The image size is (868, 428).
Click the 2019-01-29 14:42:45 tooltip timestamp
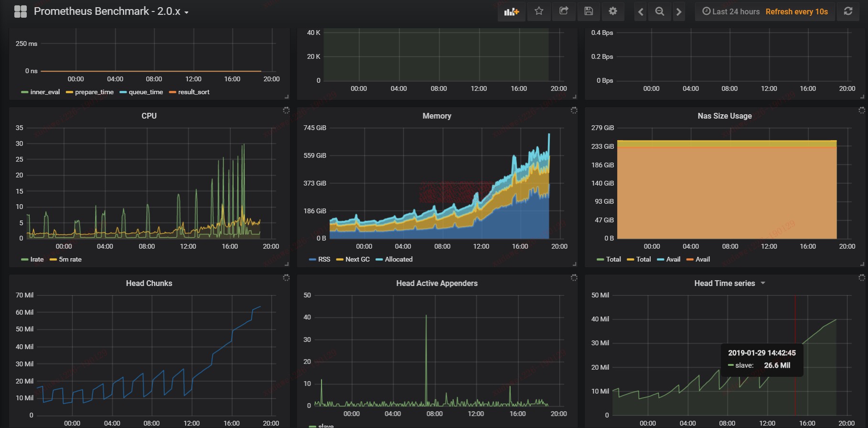(762, 353)
